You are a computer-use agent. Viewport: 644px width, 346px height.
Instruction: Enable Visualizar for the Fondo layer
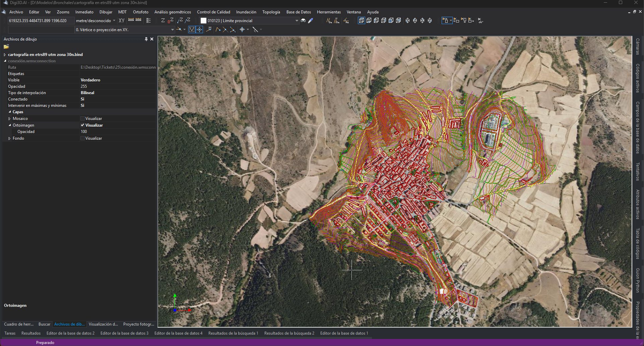click(82, 138)
